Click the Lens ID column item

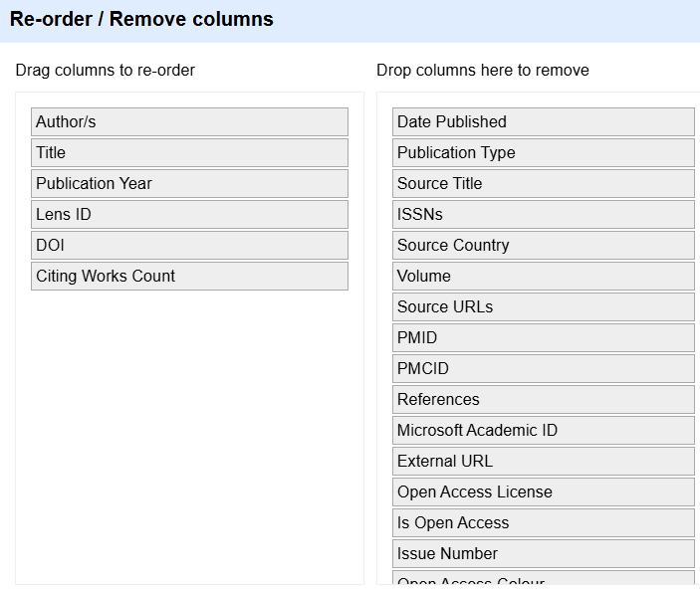click(x=189, y=215)
